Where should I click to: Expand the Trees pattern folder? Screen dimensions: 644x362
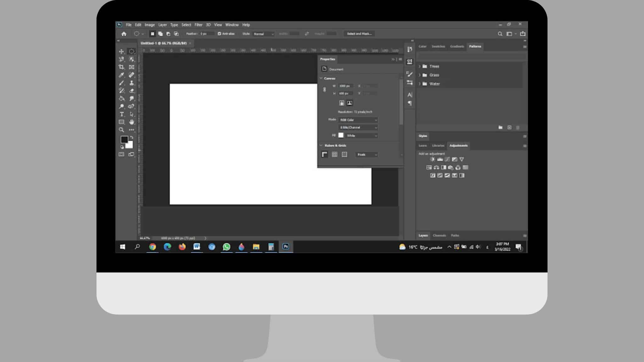(419, 66)
